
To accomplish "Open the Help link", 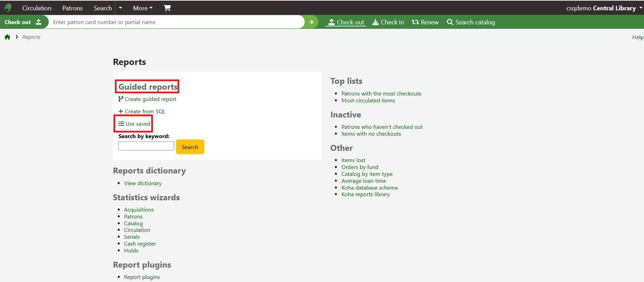I will pyautogui.click(x=637, y=37).
